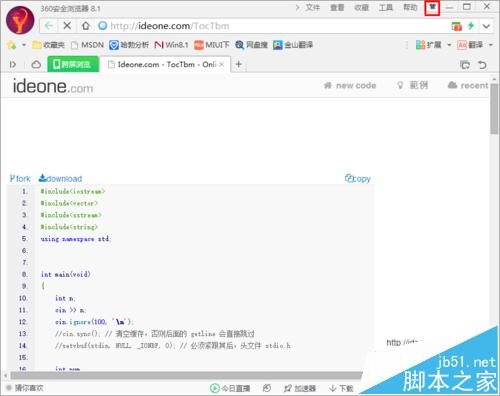This screenshot has width=500, height=396.
Task: Expand the address bar history dropdown chevron
Action: point(486,26)
